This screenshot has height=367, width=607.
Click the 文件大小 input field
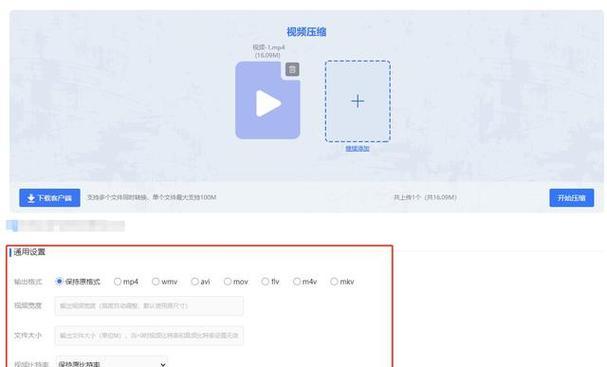pyautogui.click(x=149, y=335)
